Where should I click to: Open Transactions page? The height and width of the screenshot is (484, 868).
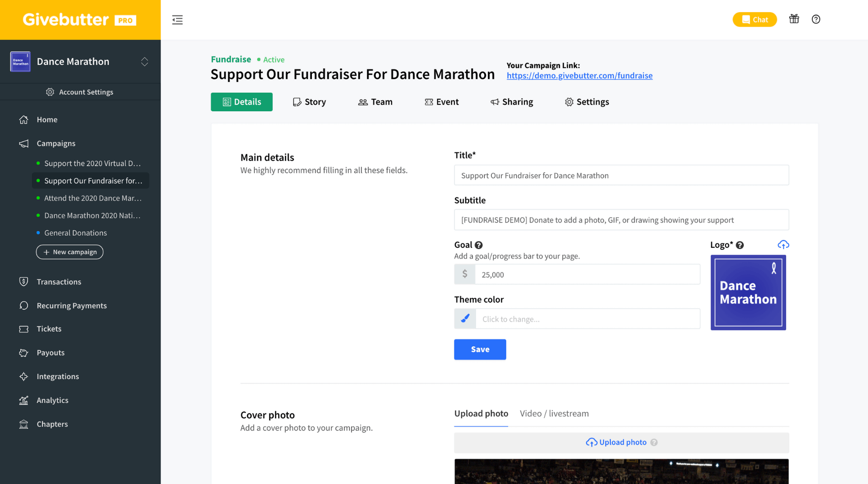[59, 282]
